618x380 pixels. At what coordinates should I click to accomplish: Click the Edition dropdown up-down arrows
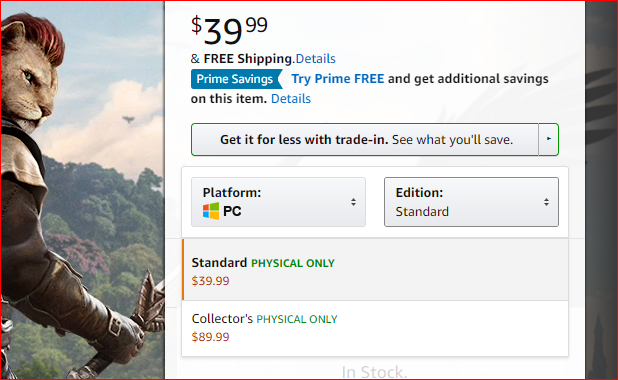(x=546, y=202)
